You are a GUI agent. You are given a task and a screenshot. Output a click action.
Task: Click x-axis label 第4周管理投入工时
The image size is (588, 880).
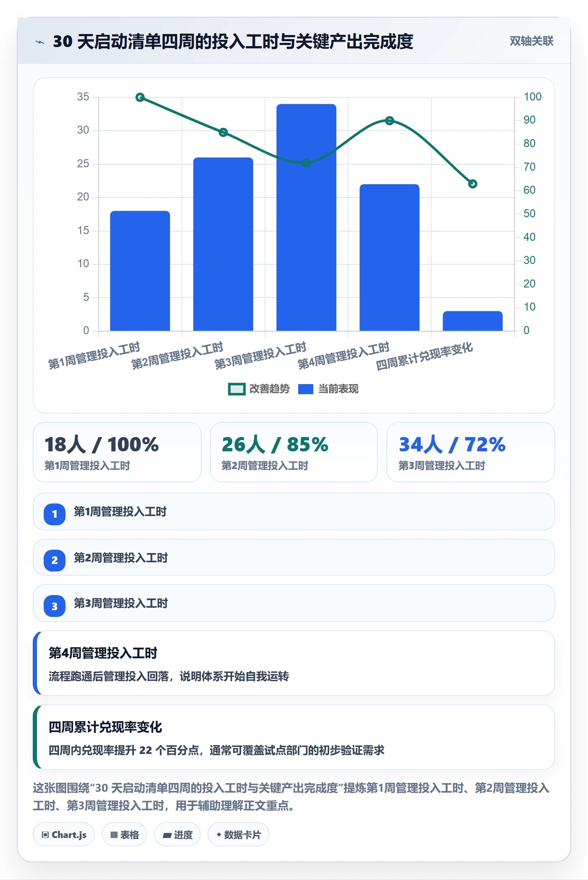[x=344, y=356]
